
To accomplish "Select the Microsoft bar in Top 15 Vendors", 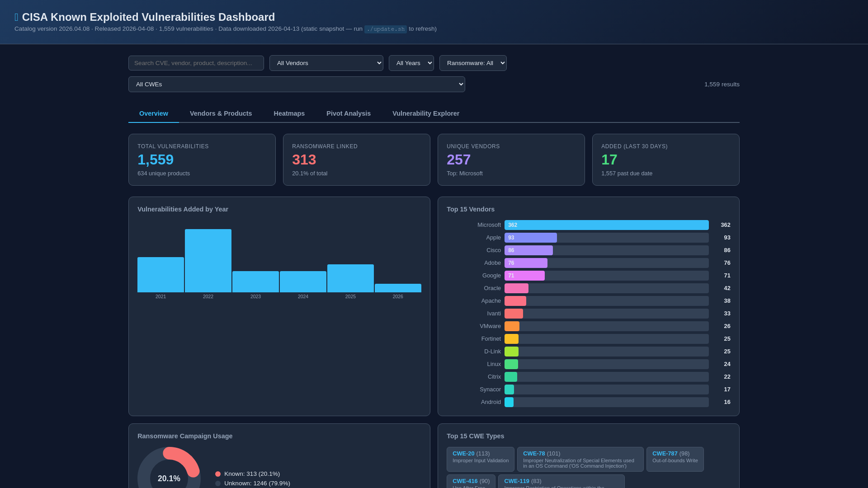I will tap(607, 225).
